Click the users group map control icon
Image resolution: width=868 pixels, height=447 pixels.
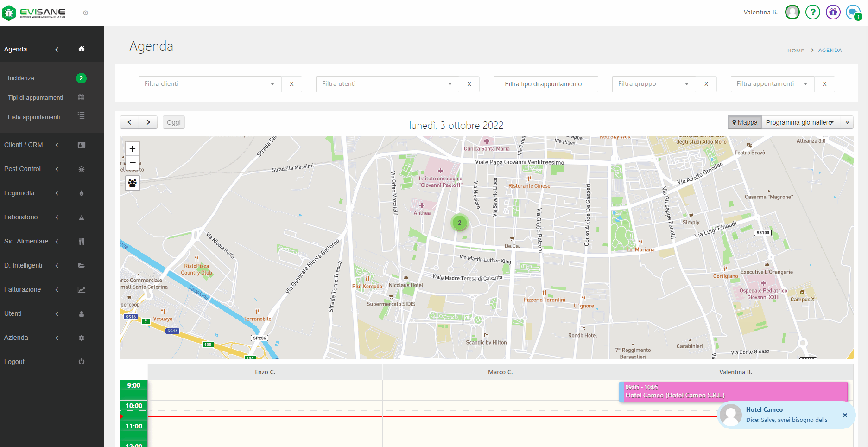coord(133,183)
